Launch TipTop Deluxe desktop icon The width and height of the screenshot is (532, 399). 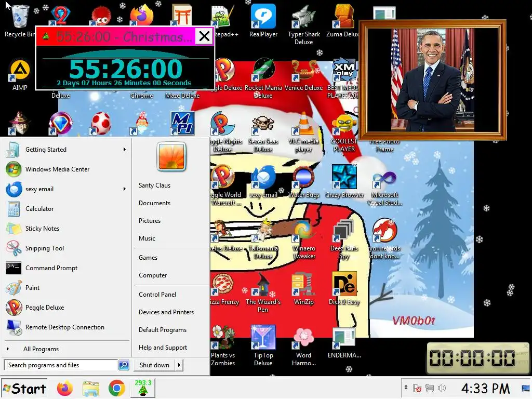tap(263, 346)
